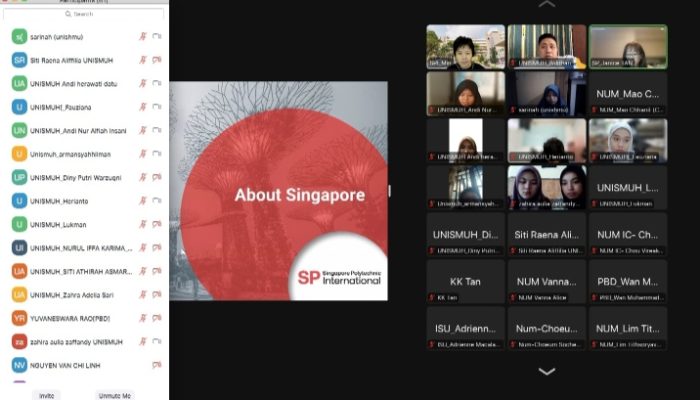Show next gallery page with bottom chevron
Image resolution: width=700 pixels, height=400 pixels.
(x=546, y=372)
